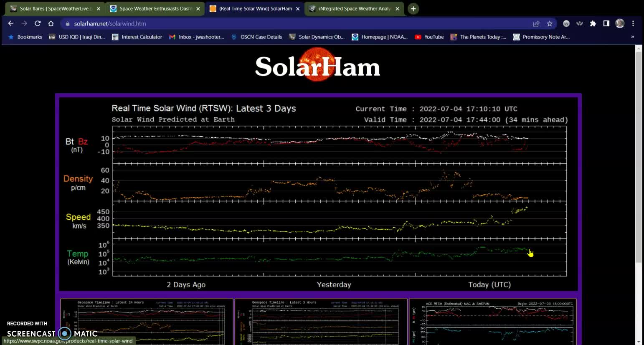Open the browser home page icon
644x345 pixels.
[51, 23]
